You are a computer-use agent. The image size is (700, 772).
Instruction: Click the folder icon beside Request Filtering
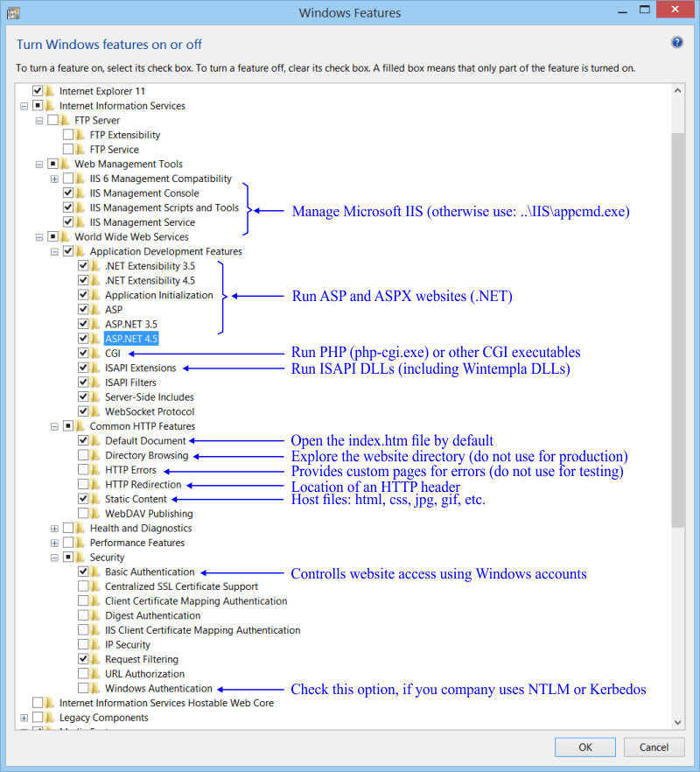click(x=96, y=659)
